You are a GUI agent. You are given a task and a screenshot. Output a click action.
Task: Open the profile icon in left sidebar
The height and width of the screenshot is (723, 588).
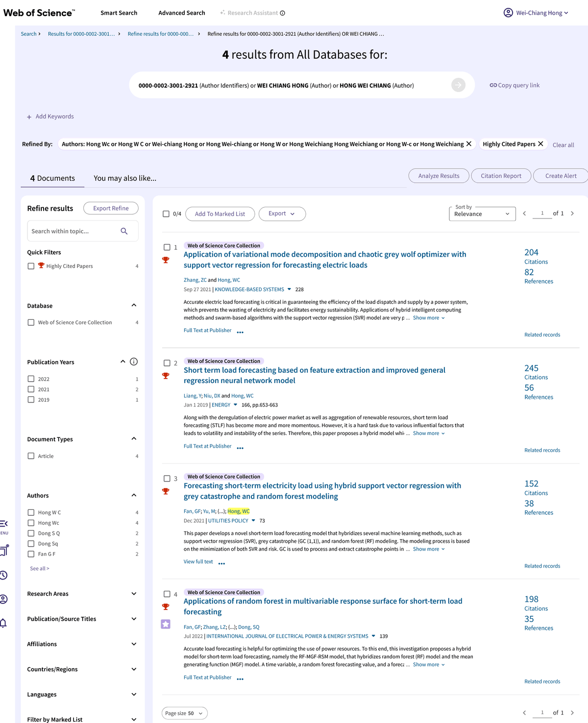tap(3, 599)
